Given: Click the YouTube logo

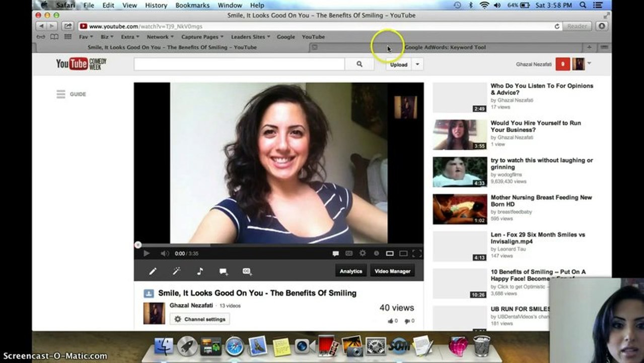Looking at the screenshot, I should tap(81, 64).
